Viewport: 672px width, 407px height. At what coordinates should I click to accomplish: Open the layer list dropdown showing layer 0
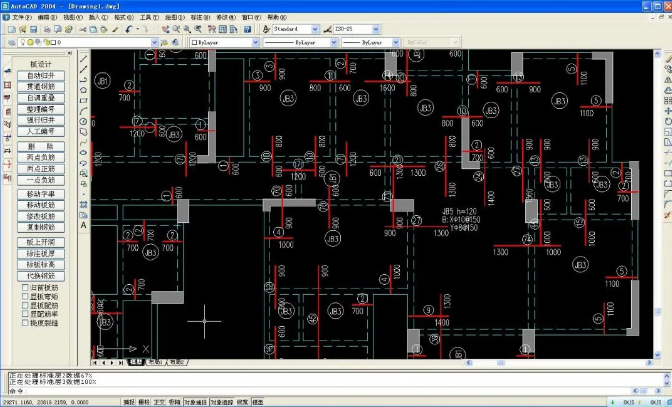pos(154,42)
